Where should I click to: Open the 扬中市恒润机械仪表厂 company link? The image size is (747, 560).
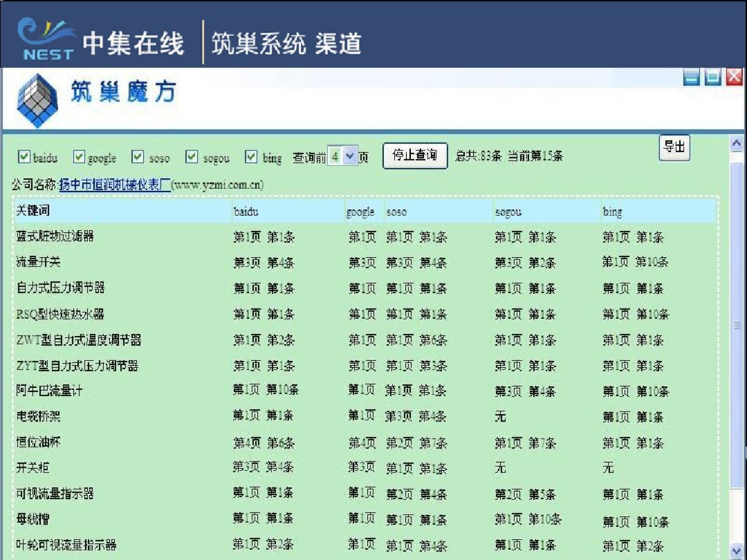(x=115, y=185)
